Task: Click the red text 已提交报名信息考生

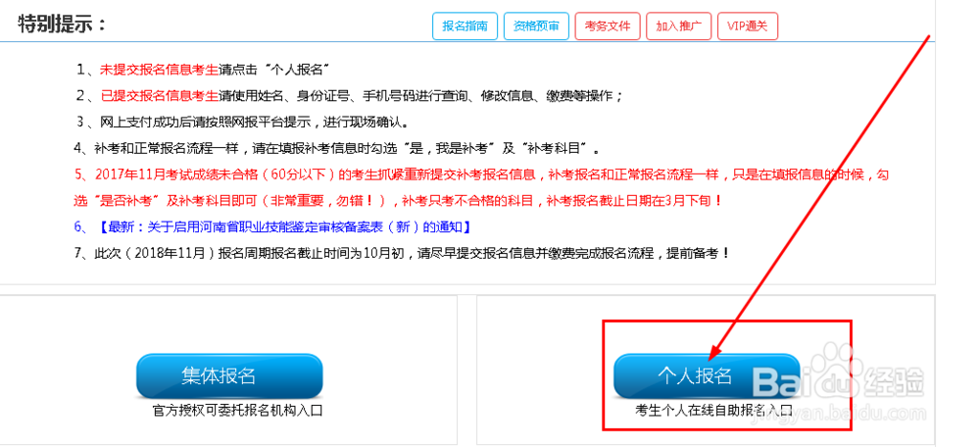Action: pyautogui.click(x=160, y=96)
